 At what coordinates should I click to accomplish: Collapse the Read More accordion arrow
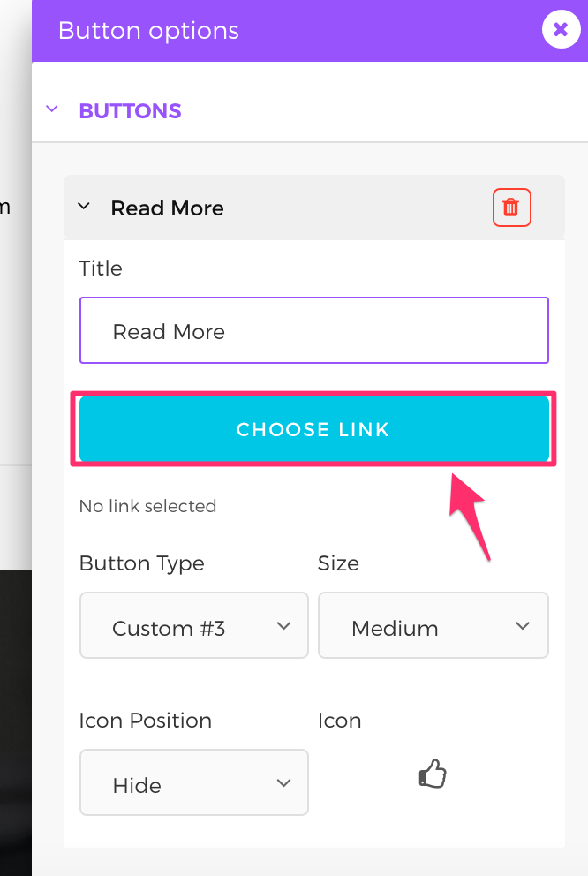(x=85, y=208)
